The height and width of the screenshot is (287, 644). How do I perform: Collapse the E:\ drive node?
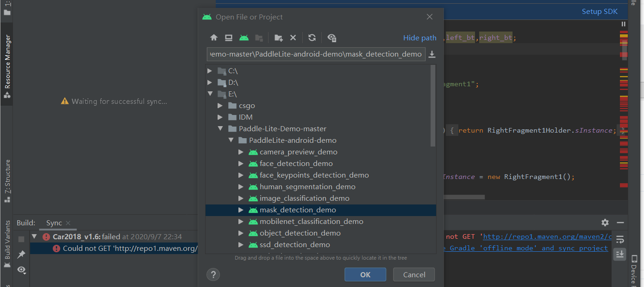point(211,94)
